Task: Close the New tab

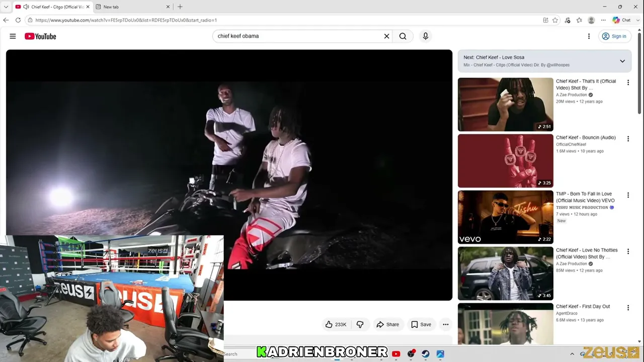Action: point(168,7)
